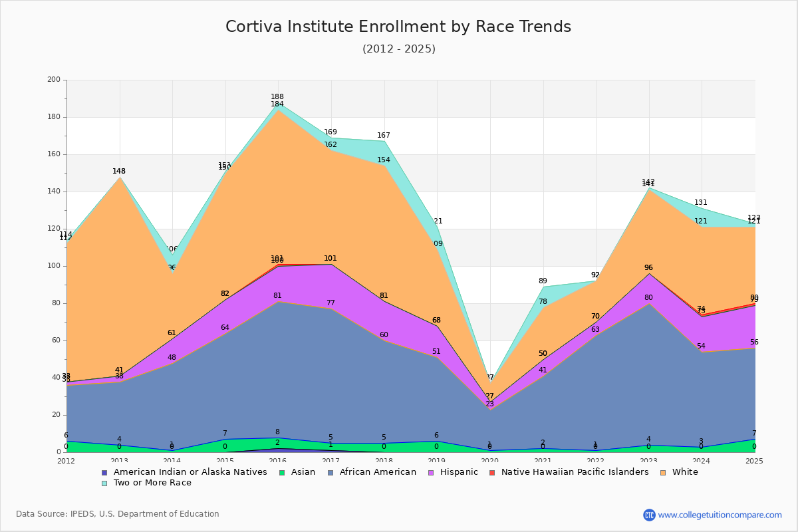Click the 2023 x-axis label

[648, 461]
